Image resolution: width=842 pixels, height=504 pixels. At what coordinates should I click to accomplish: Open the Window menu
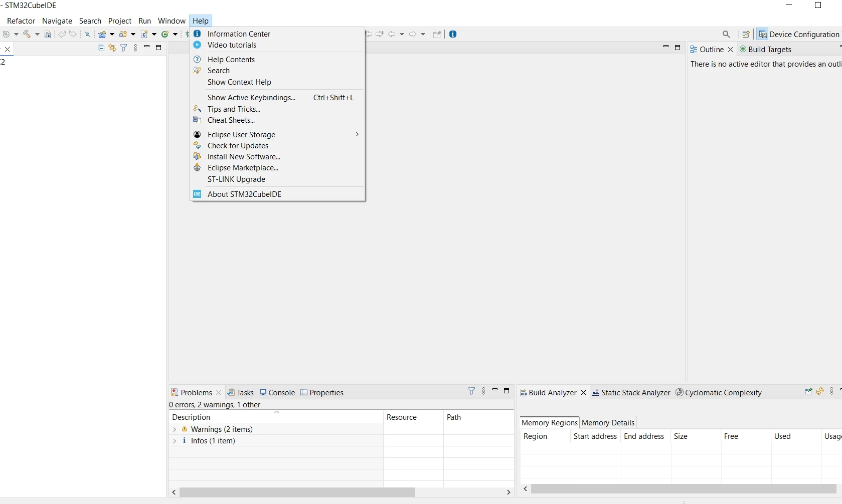click(x=172, y=21)
